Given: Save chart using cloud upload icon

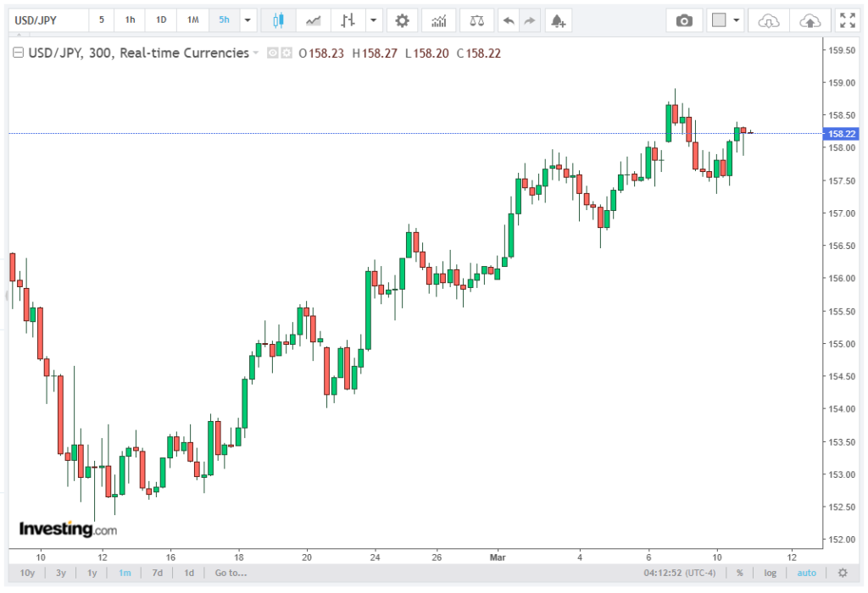Looking at the screenshot, I should pos(810,20).
